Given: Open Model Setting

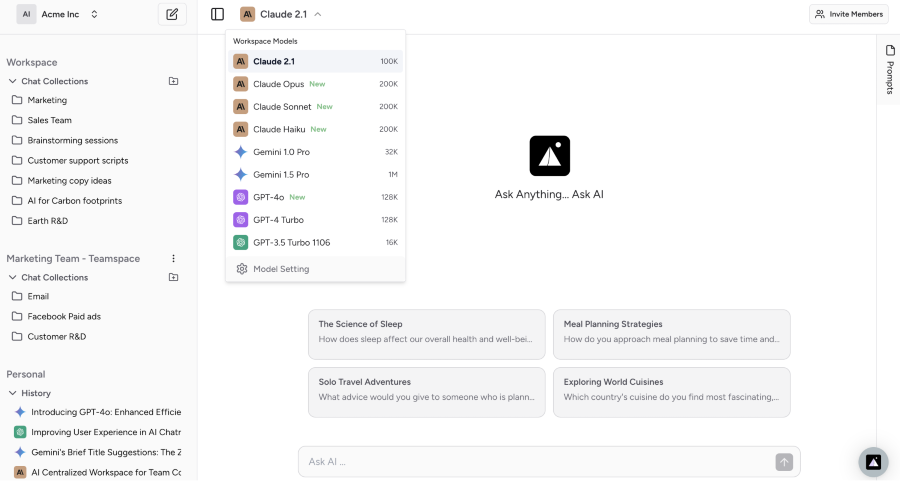Looking at the screenshot, I should [315, 269].
